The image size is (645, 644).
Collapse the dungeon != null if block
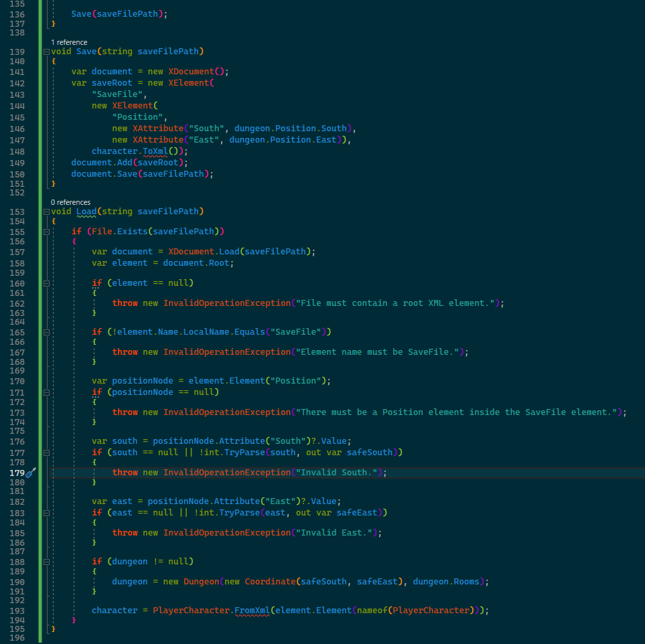pyautogui.click(x=46, y=562)
